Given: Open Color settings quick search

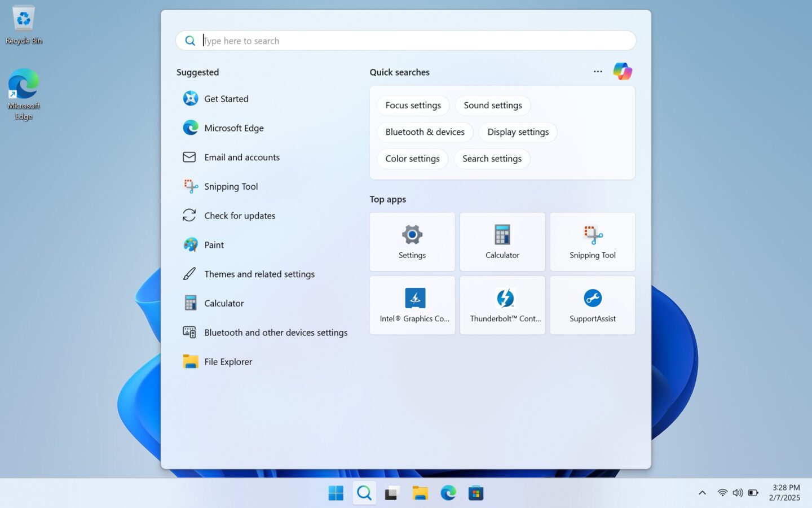Looking at the screenshot, I should [412, 159].
